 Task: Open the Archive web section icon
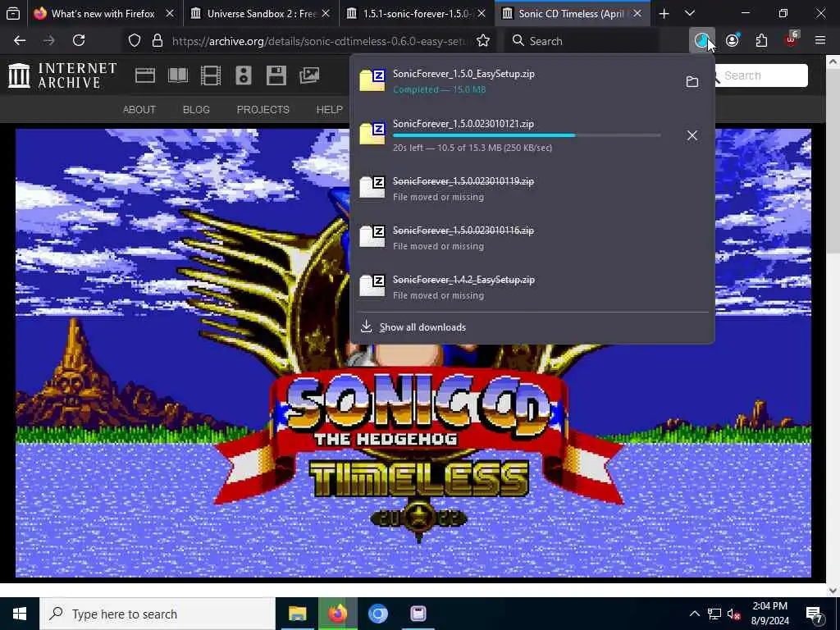145,75
